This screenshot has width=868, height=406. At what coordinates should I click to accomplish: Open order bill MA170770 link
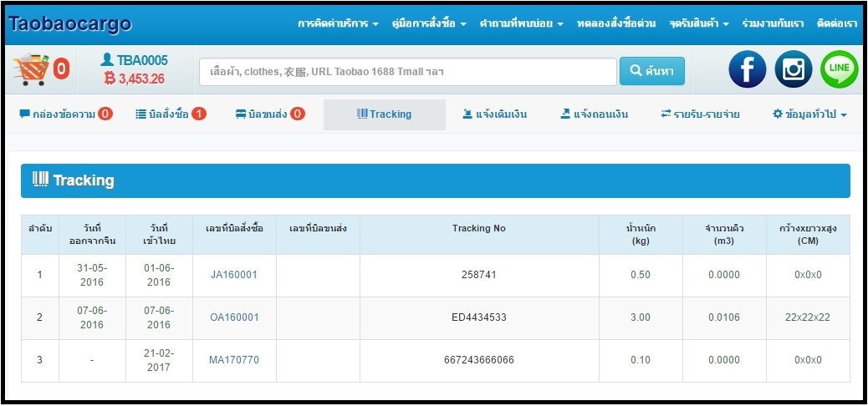(x=234, y=361)
